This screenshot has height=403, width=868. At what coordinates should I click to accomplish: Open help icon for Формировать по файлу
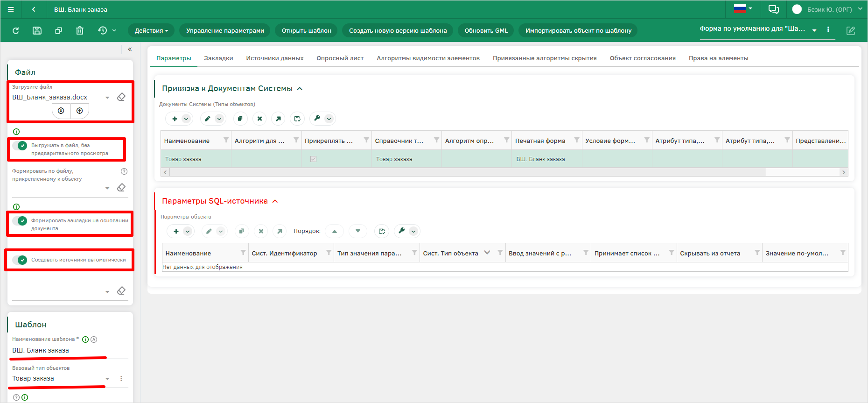pos(124,171)
